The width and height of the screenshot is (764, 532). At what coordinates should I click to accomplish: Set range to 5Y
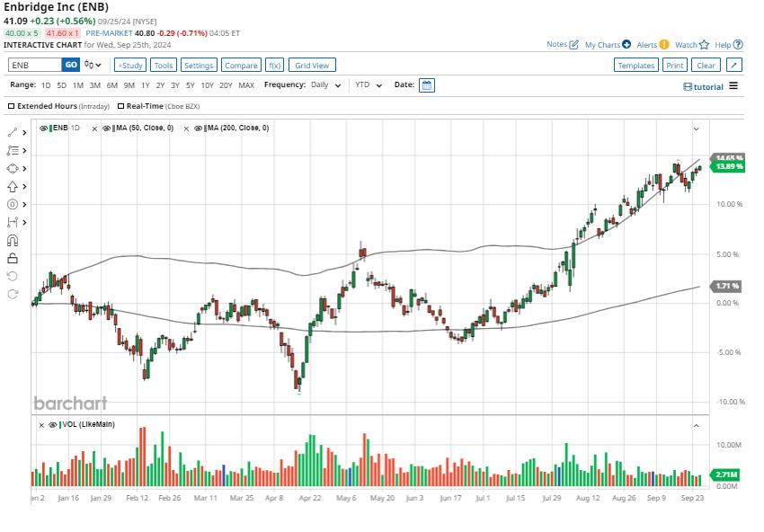(x=190, y=85)
